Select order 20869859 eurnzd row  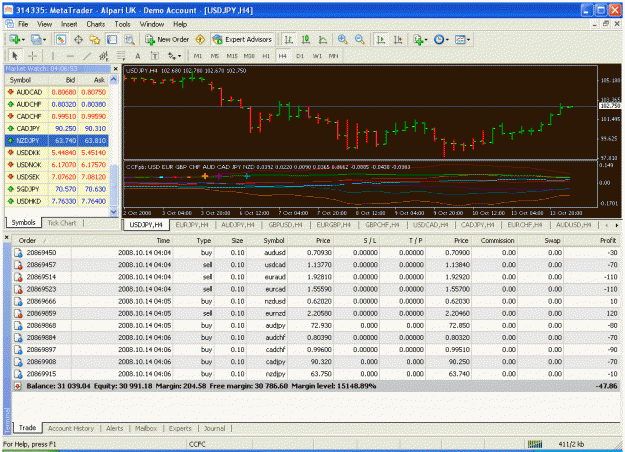coord(316,313)
